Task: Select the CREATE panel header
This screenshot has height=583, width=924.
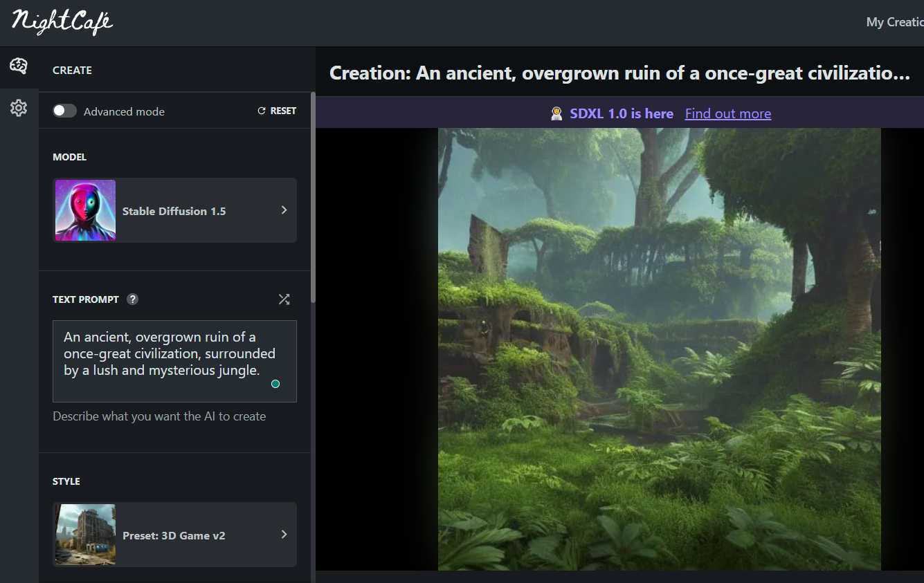Action: (72, 71)
